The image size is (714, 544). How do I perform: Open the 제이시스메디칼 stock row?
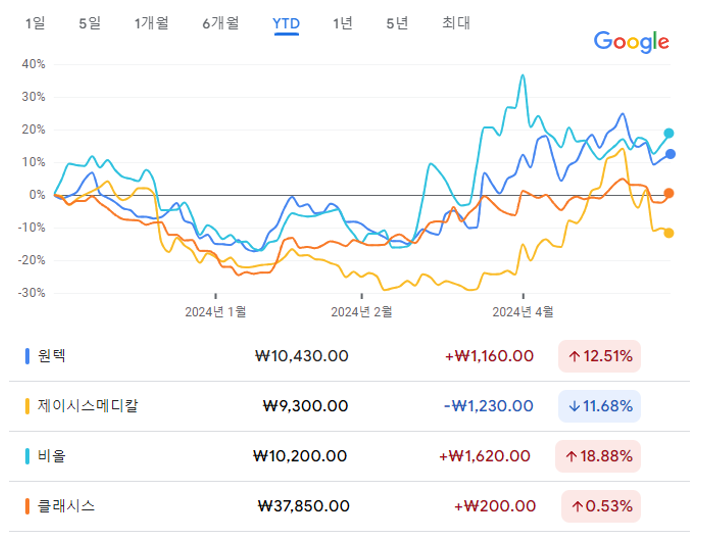tap(349, 406)
